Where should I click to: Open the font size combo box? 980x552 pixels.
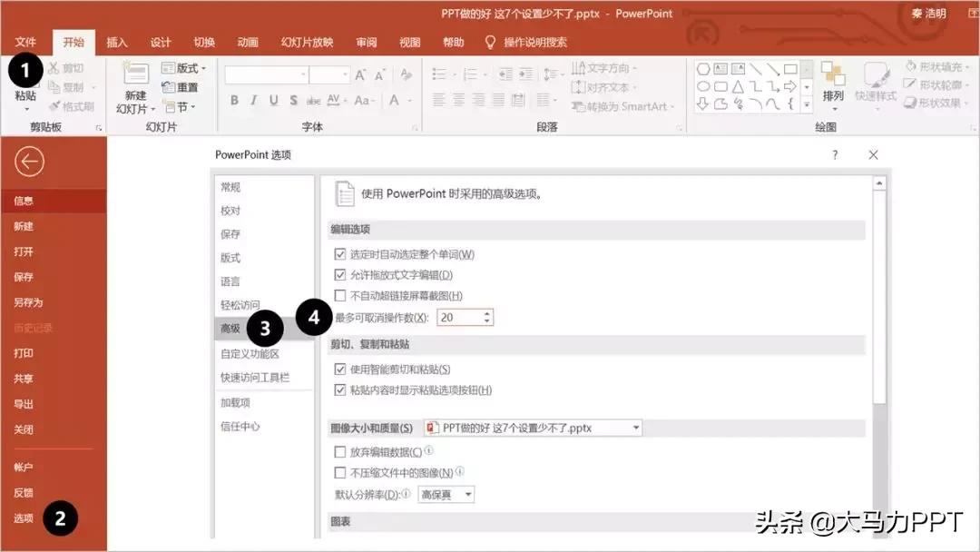coord(329,74)
